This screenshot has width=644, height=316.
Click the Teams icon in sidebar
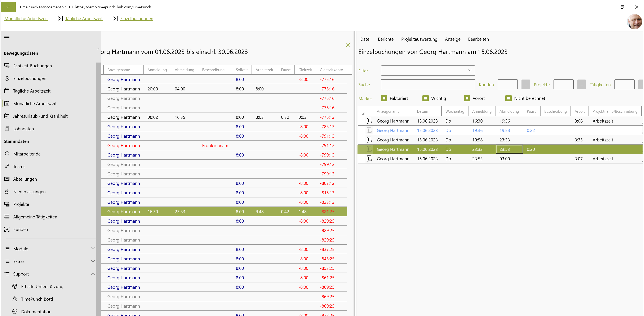pos(7,166)
